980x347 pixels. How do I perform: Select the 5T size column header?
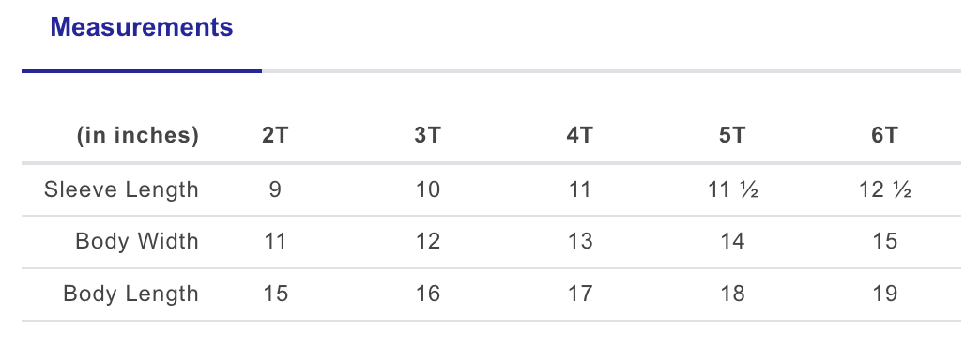coord(732,135)
